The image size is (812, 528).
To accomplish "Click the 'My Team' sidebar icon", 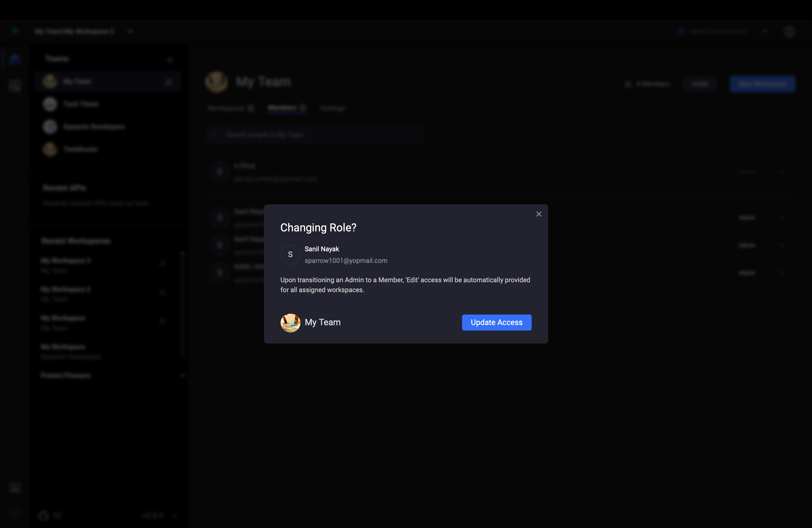I will 50,81.
